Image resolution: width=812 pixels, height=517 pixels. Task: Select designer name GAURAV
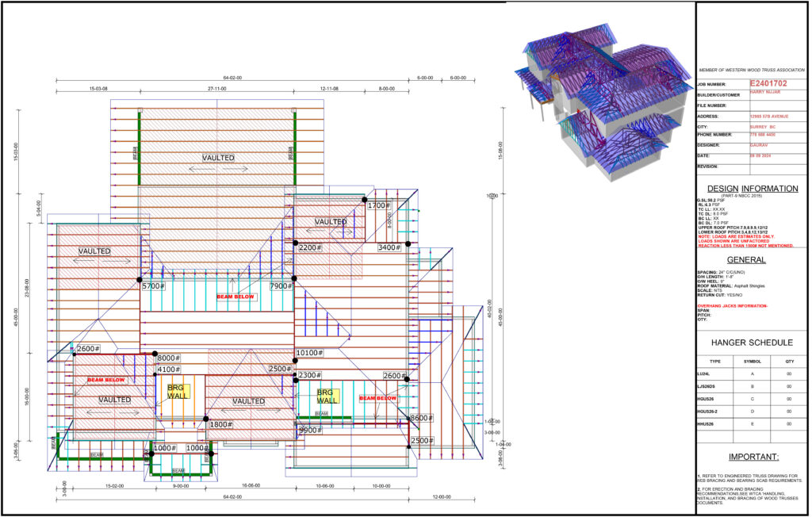(x=759, y=145)
